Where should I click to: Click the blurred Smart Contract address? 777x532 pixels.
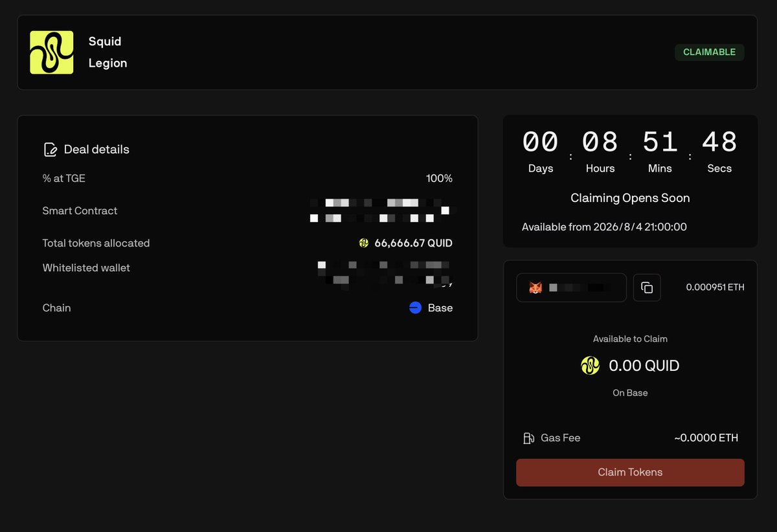point(382,210)
